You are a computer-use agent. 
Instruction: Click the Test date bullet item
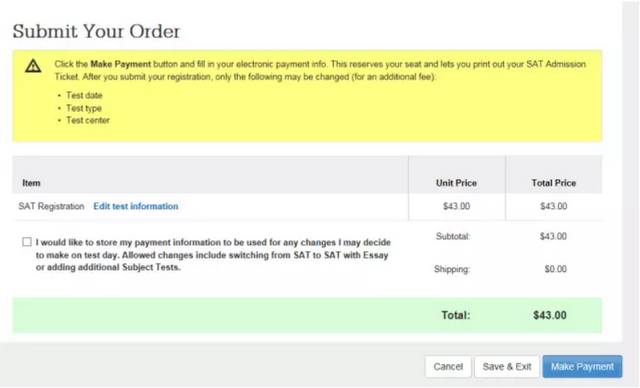[x=84, y=95]
